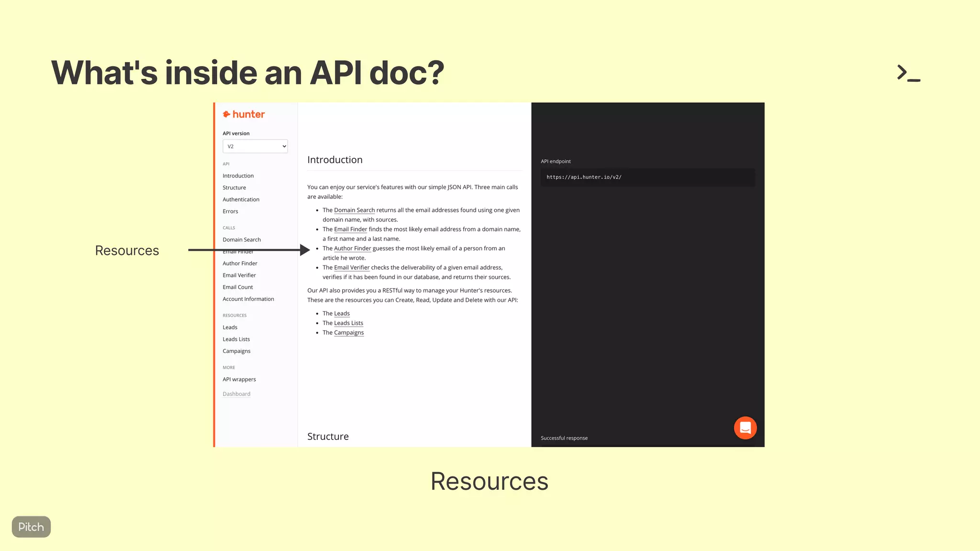Open API wrappers sidebar entry
980x551 pixels.
pos(239,379)
